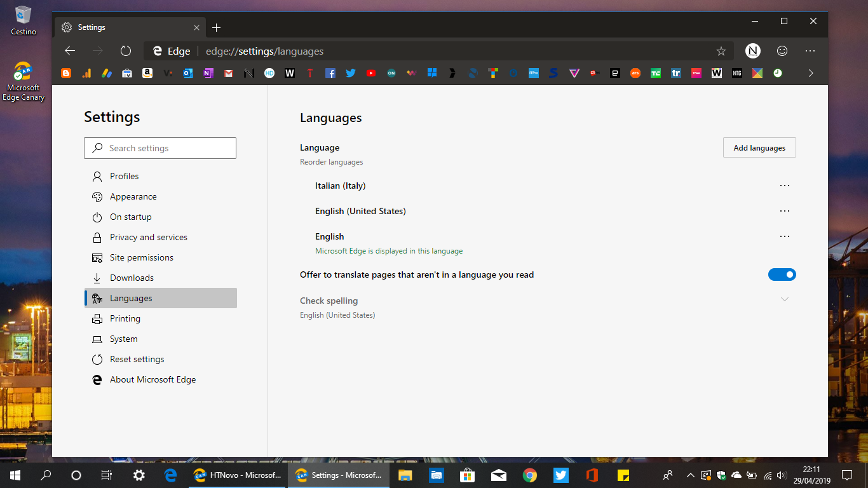Viewport: 868px width, 488px height.
Task: Open the Twitter bookmark in favorites bar
Action: pyautogui.click(x=351, y=73)
